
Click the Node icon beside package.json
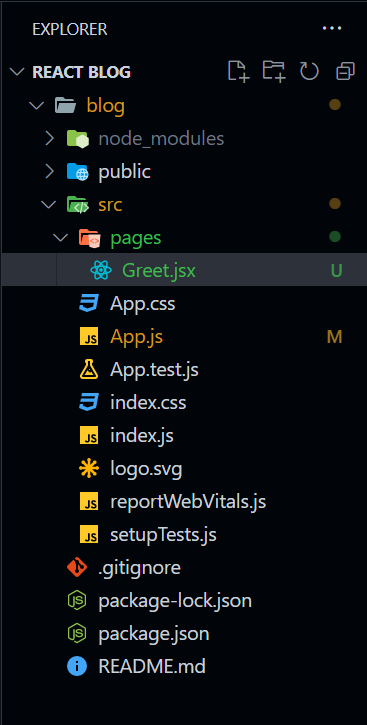click(x=77, y=633)
